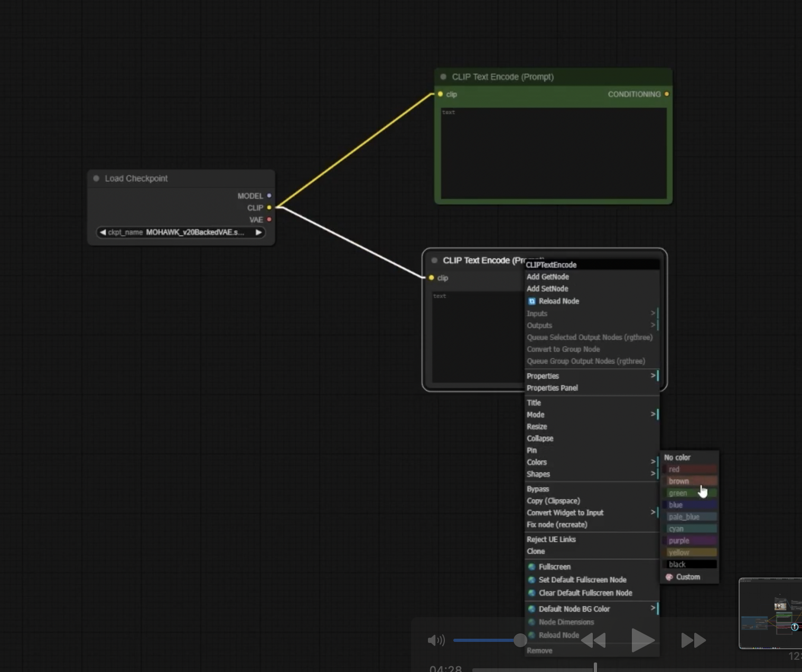Image resolution: width=802 pixels, height=672 pixels.
Task: Click the CONDITIONING output socket
Action: (667, 94)
